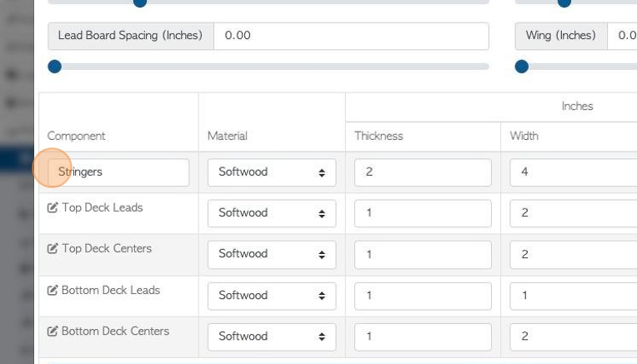This screenshot has height=364, width=637.
Task: Click the Top Deck Leads thickness field
Action: pos(423,213)
